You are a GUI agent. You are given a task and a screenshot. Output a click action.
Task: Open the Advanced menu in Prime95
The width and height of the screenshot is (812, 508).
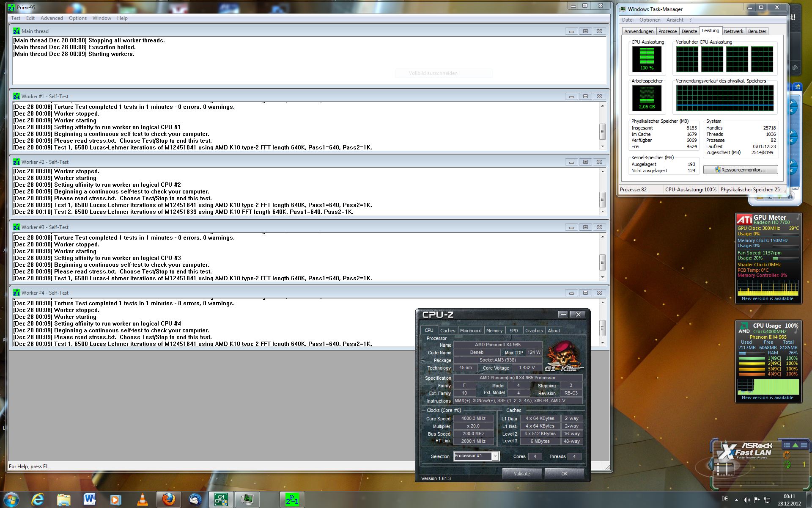tap(52, 18)
